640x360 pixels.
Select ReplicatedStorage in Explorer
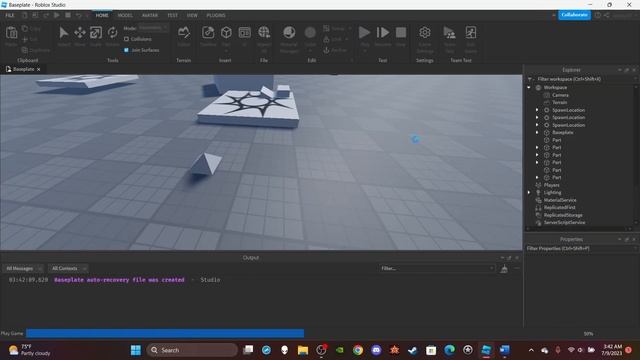click(x=563, y=215)
